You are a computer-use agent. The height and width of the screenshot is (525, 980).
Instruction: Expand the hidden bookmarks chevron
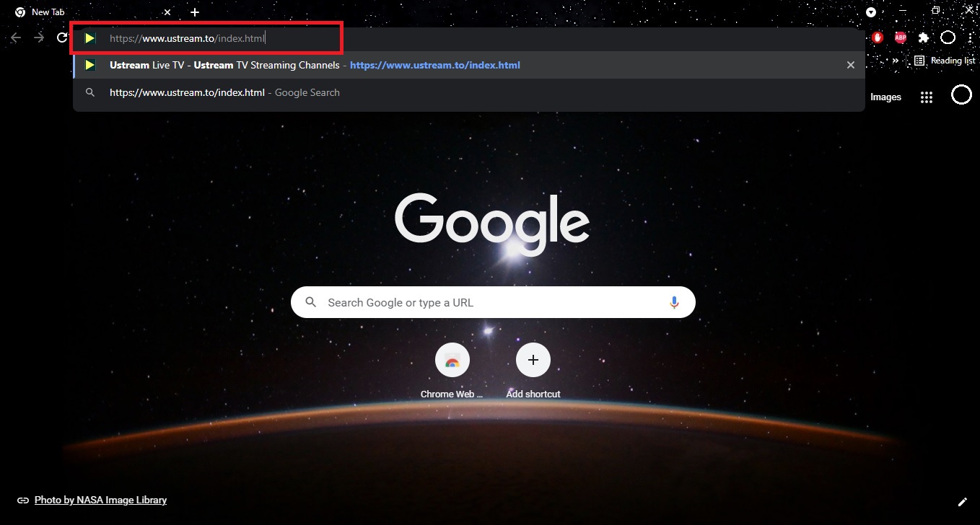pyautogui.click(x=896, y=61)
